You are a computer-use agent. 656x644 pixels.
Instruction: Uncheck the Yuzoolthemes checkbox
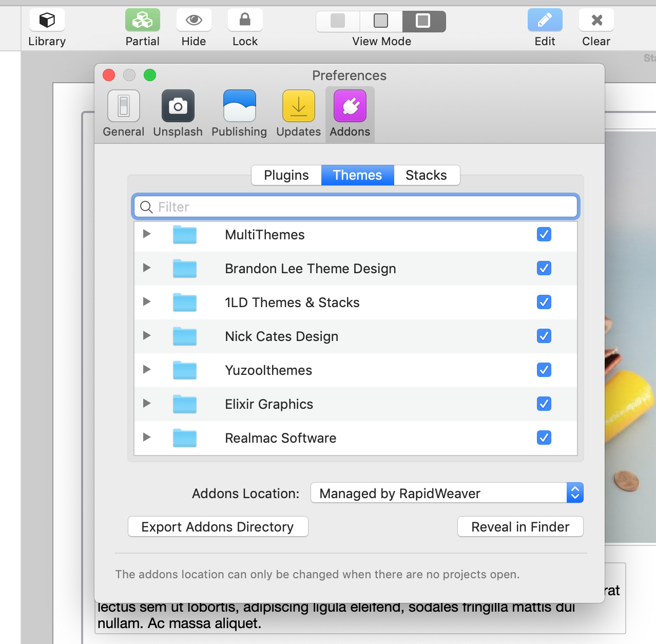pos(544,370)
